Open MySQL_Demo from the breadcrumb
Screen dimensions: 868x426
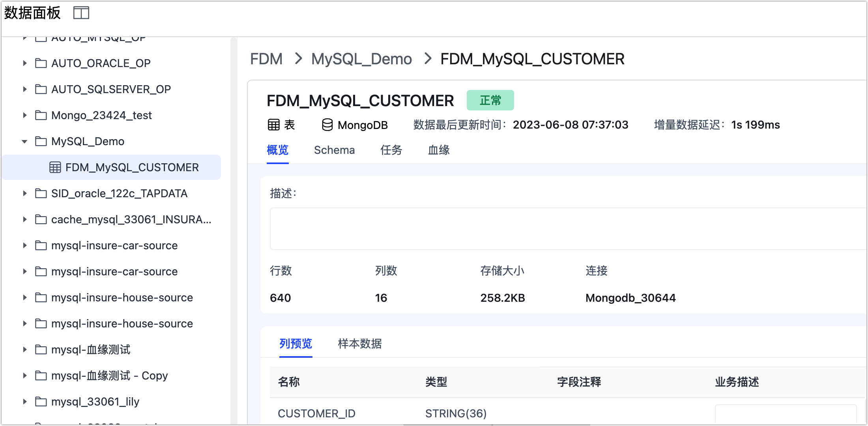(x=361, y=58)
